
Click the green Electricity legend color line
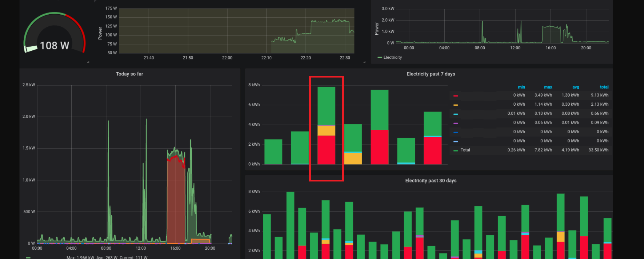click(380, 58)
